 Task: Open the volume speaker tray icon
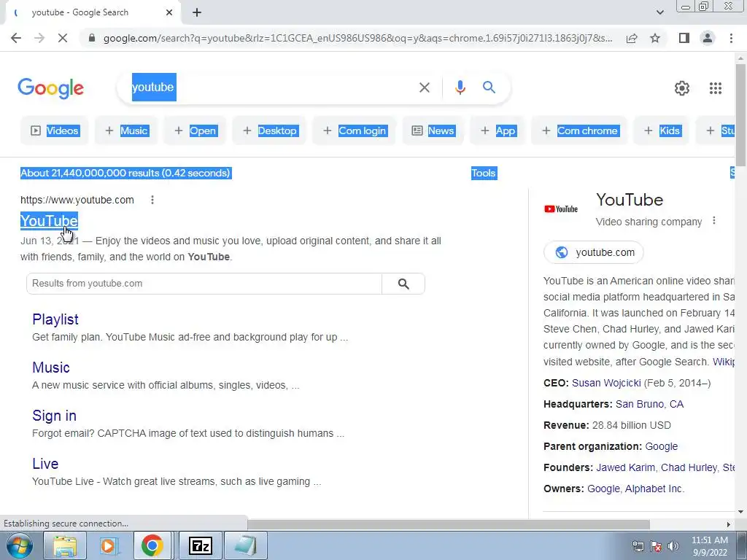[673, 545]
